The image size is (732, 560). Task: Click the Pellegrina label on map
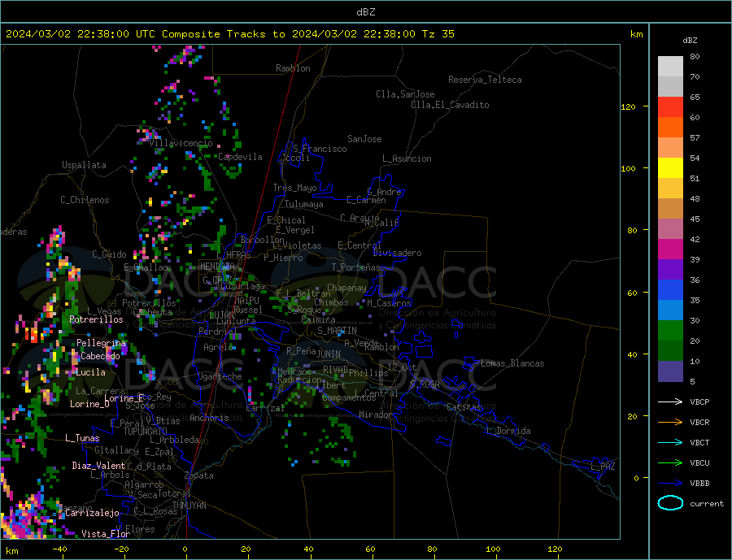[102, 343]
